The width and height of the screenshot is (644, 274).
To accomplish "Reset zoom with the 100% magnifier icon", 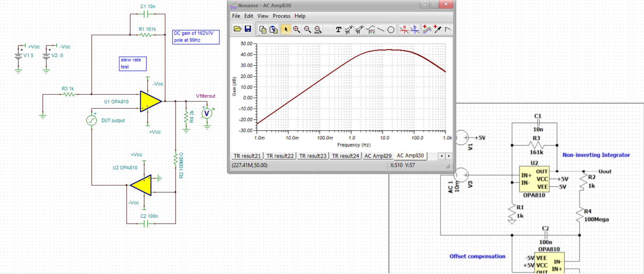I will pos(317,30).
